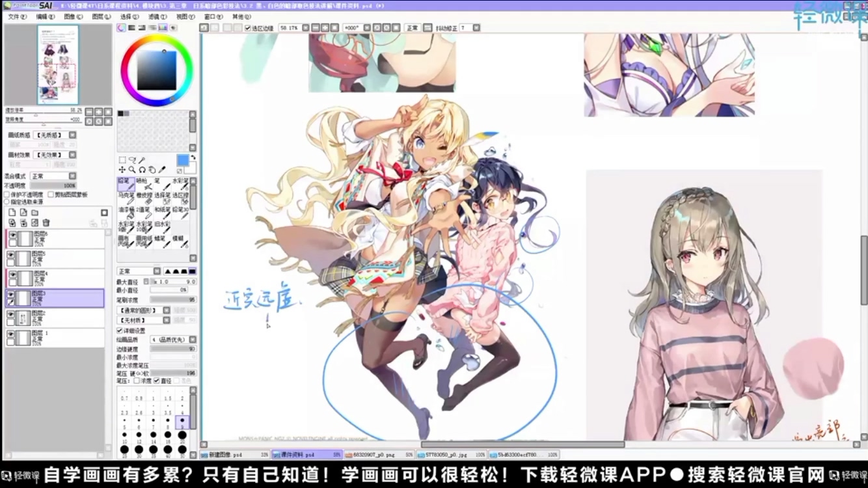Toggle the 直径 pressure checkbox
Screen dimensions: 868x488
click(157, 381)
